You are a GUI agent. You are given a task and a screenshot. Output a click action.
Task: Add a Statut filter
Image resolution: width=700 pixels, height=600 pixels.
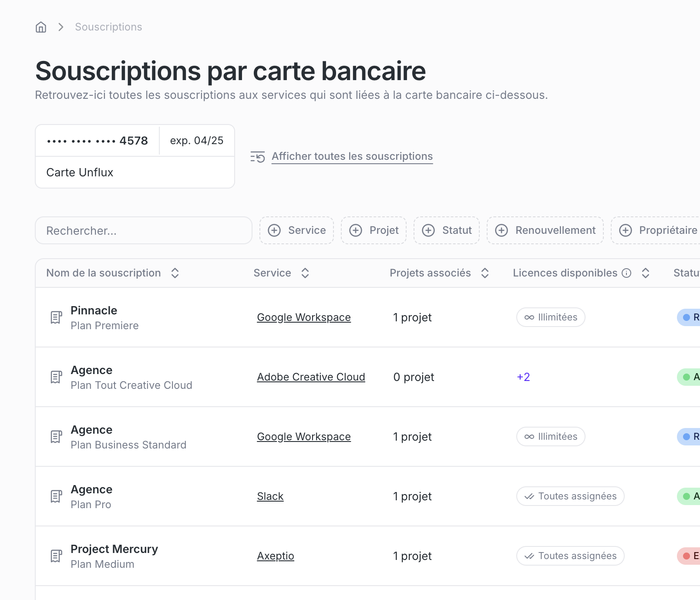[x=446, y=230]
